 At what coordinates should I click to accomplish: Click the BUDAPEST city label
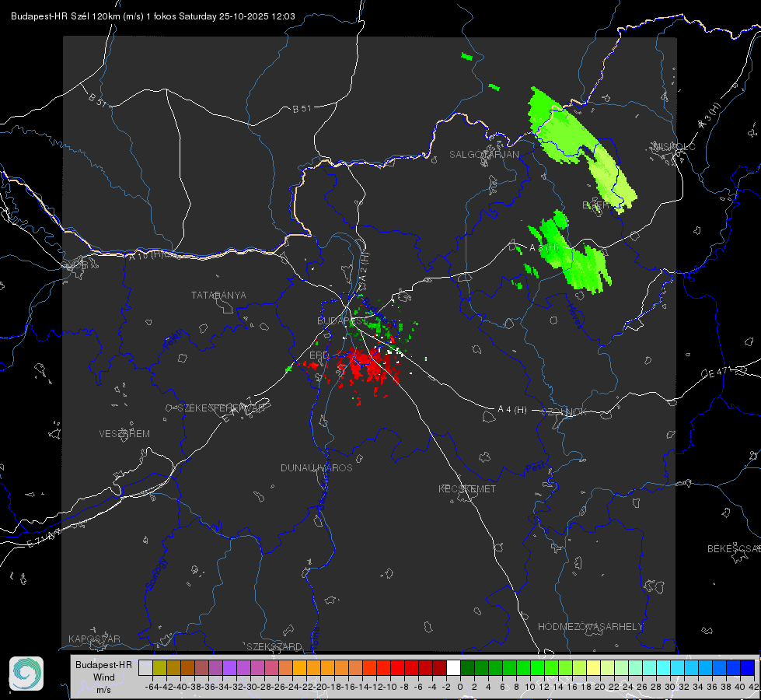343,321
